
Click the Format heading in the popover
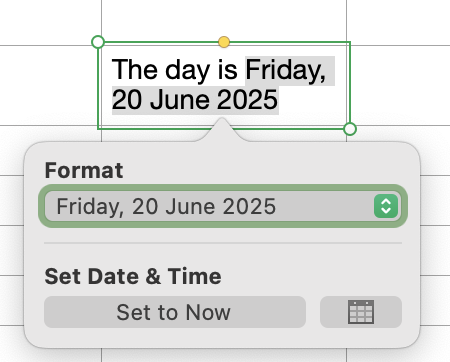84,170
